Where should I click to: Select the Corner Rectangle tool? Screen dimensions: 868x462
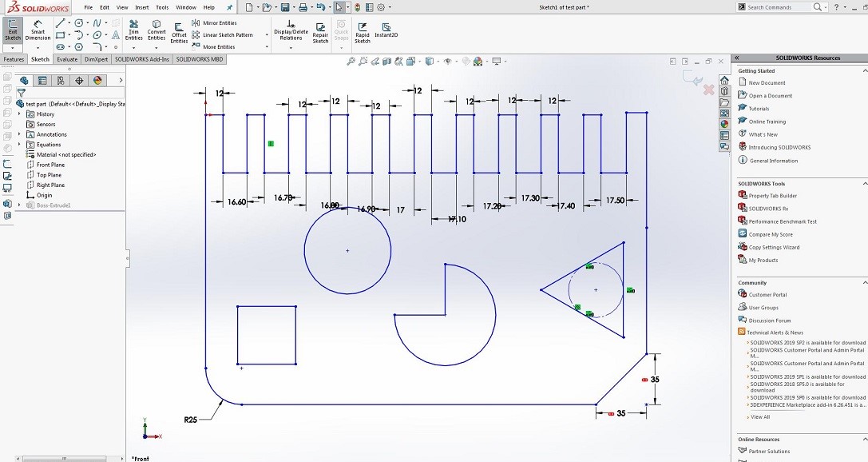60,35
